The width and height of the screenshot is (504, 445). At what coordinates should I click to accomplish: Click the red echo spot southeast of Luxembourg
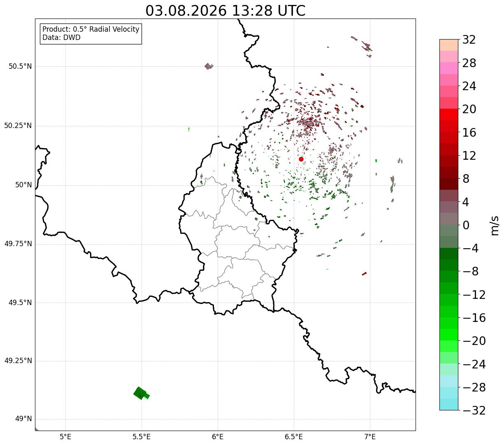(364, 274)
